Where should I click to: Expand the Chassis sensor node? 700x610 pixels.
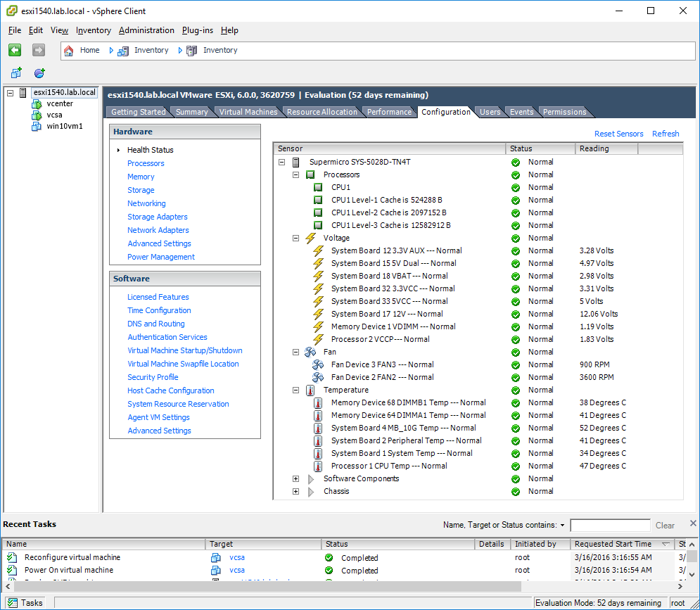click(x=295, y=491)
